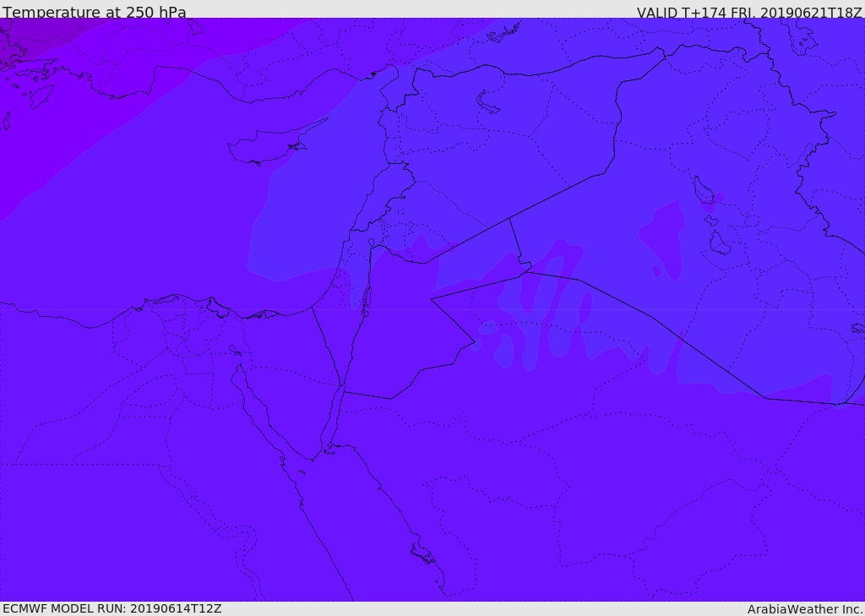Click the 'ECMWF MODEL RUN: 20190614T12Z' text
Image resolution: width=865 pixels, height=616 pixels.
[112, 608]
